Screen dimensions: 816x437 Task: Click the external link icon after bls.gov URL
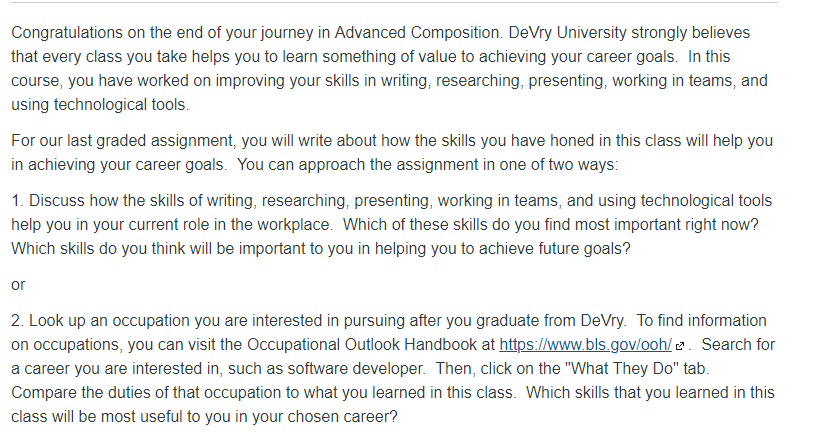pos(679,346)
